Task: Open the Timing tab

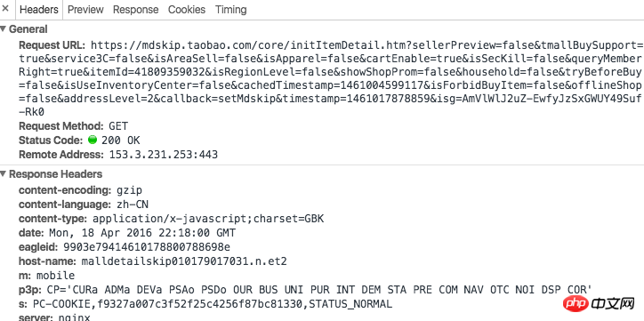Action: (x=230, y=10)
